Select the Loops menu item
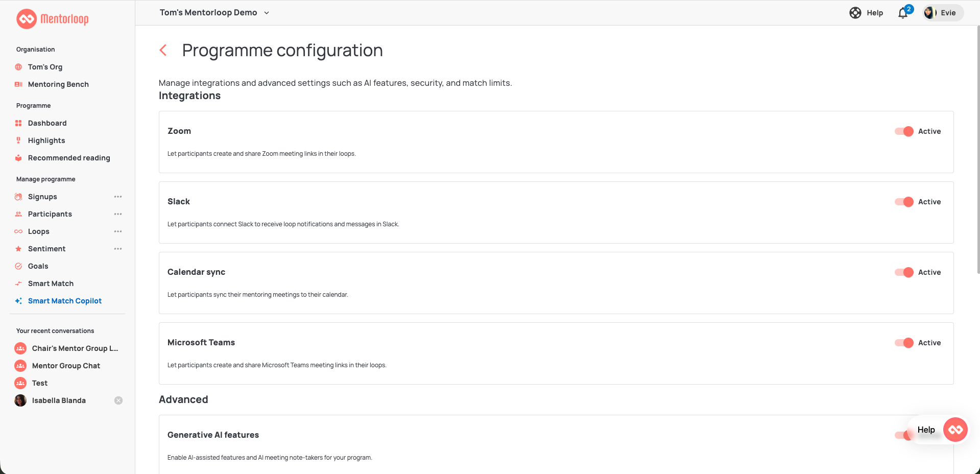Screen dimensions: 980x474 coord(39,231)
